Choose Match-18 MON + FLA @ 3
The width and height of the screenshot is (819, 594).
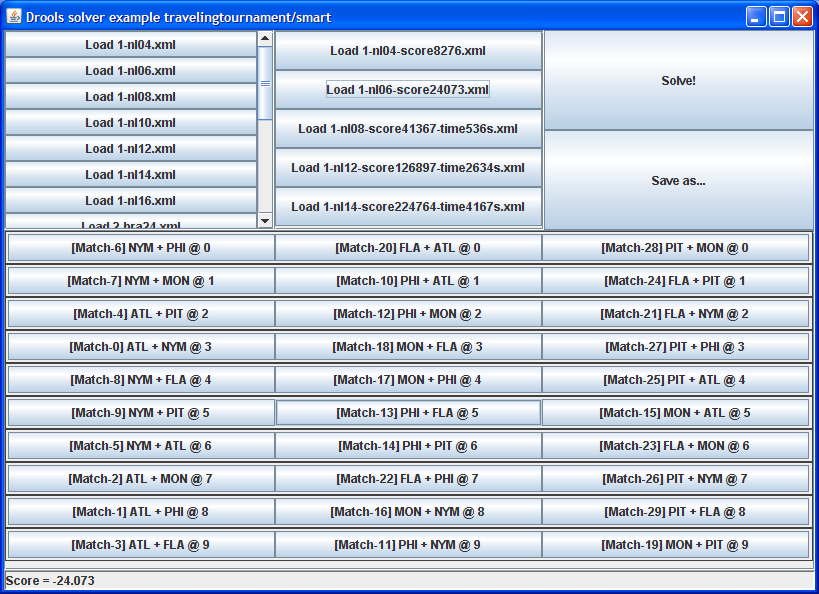click(408, 347)
